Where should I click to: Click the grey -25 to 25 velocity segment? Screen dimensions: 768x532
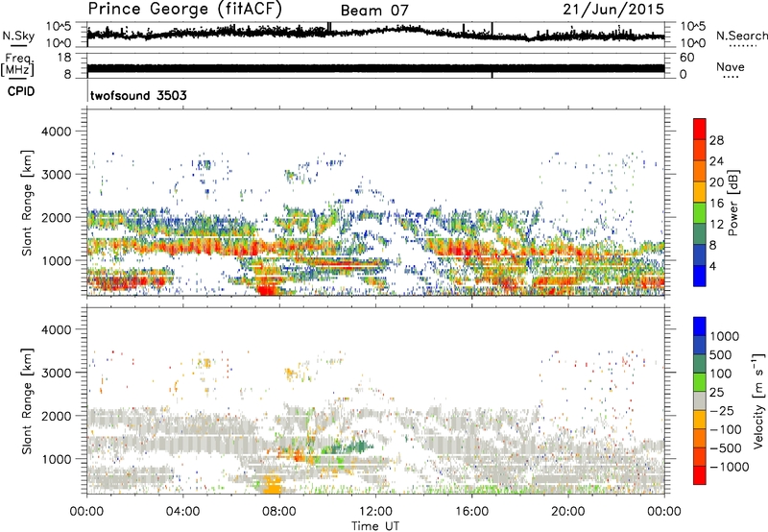click(x=700, y=400)
